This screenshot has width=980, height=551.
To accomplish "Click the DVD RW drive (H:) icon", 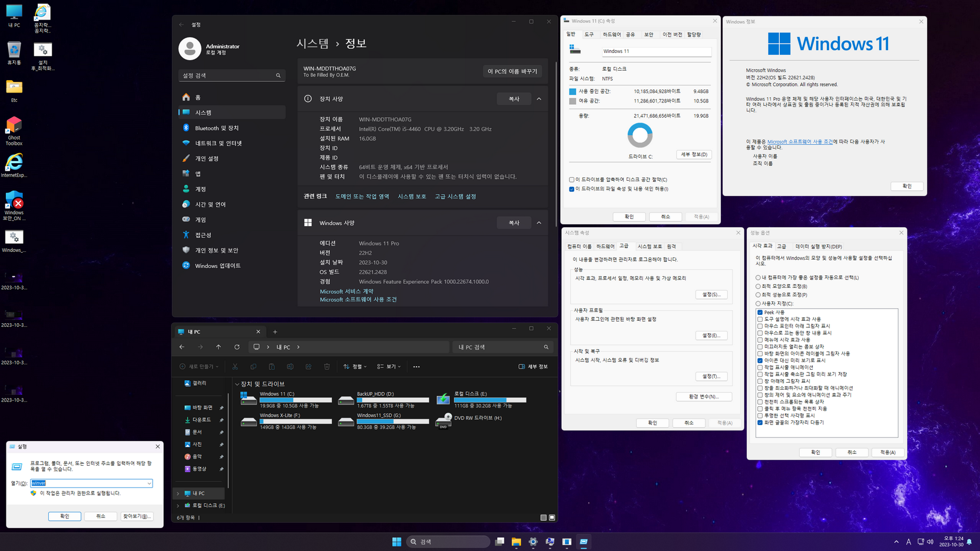I will point(443,421).
